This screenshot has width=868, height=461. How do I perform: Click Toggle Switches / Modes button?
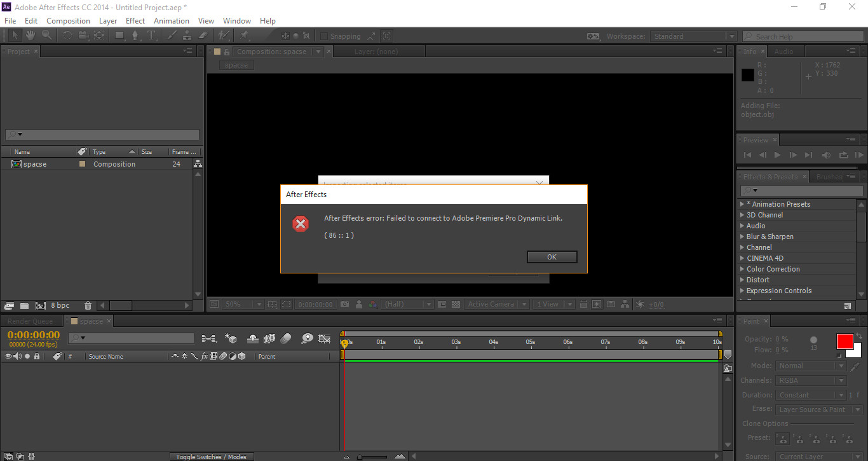[x=212, y=457]
